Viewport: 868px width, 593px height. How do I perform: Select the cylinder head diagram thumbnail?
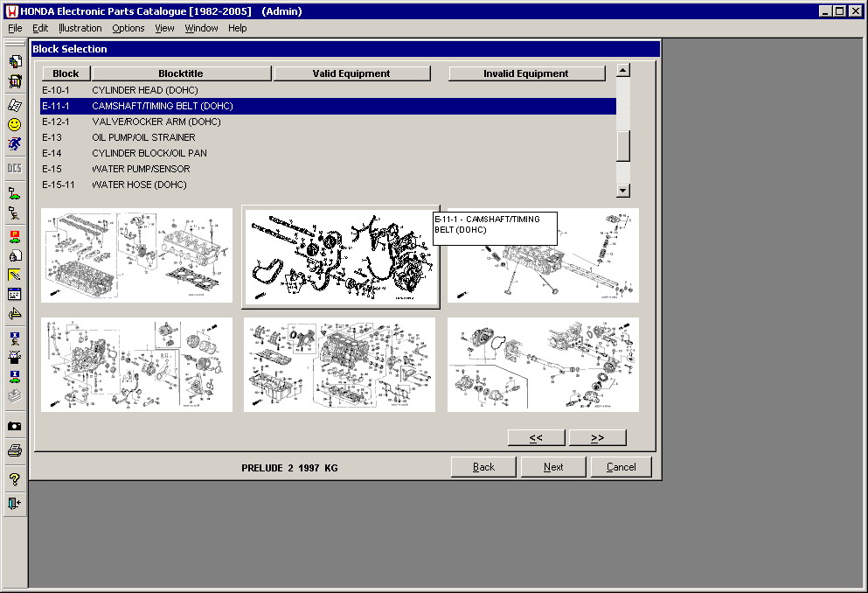(x=137, y=255)
